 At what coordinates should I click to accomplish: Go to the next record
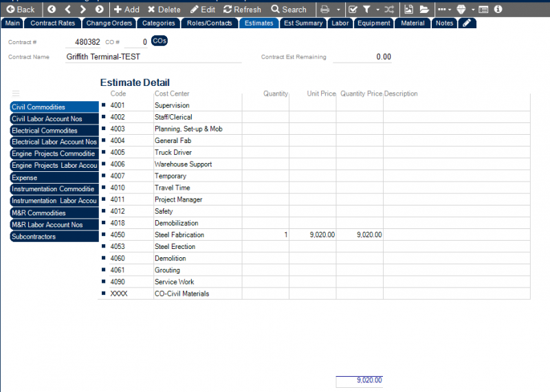83,10
